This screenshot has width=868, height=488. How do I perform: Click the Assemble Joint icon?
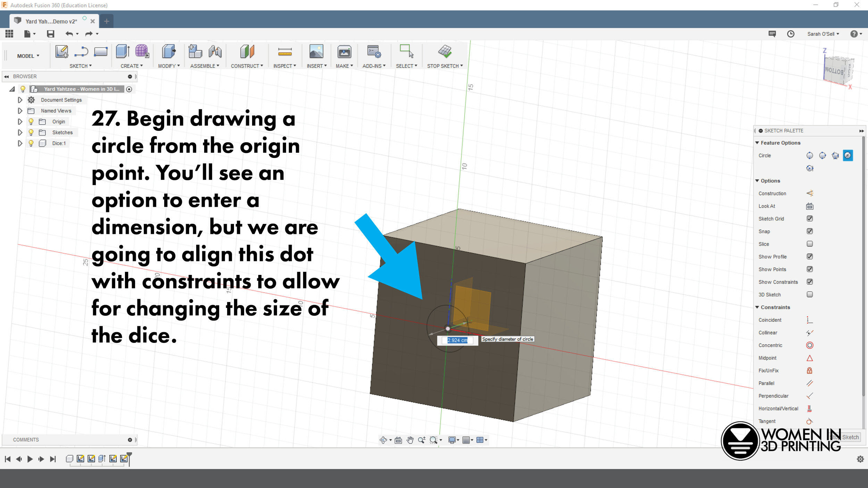point(215,51)
